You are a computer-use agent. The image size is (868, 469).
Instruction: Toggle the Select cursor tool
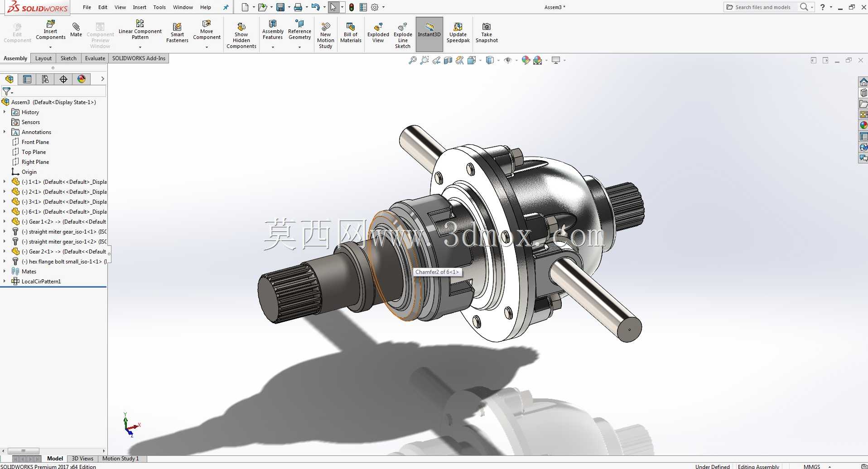pos(333,7)
